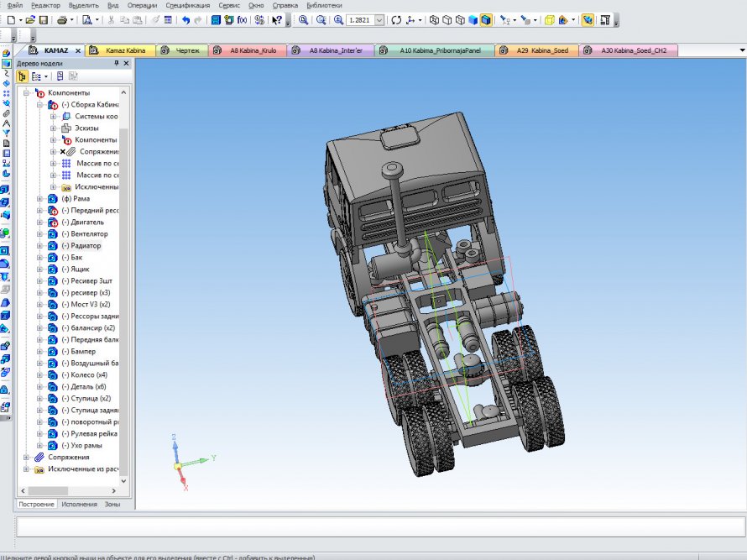Expand the (ф) Рама node
Viewport: 747px width, 560px height.
(40, 199)
